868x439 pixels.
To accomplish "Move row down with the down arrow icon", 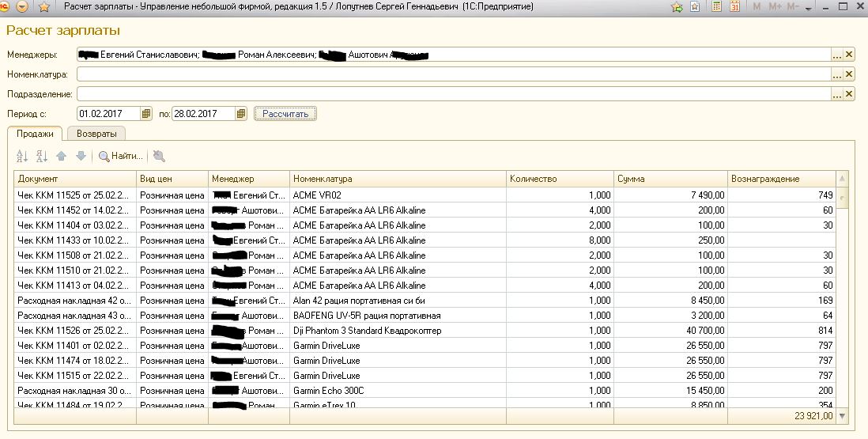I will pos(80,156).
